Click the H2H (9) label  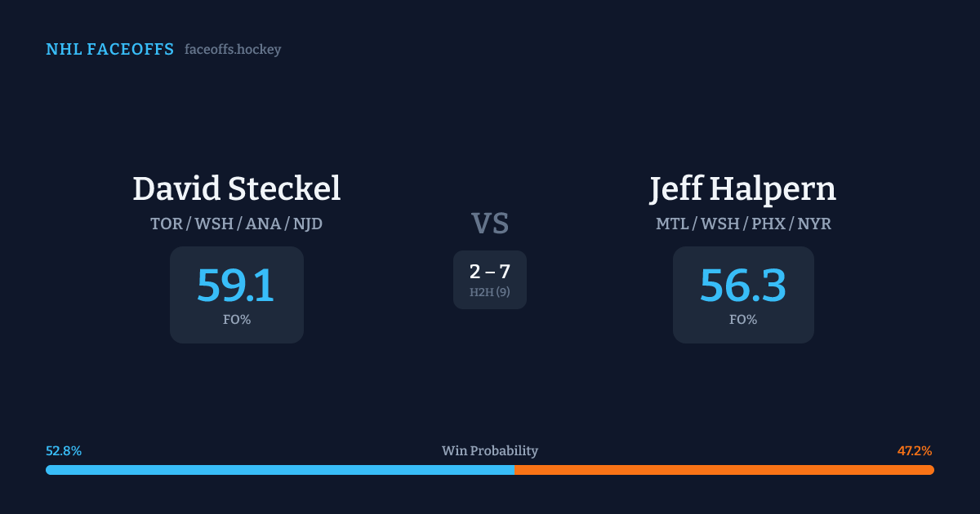coord(490,292)
